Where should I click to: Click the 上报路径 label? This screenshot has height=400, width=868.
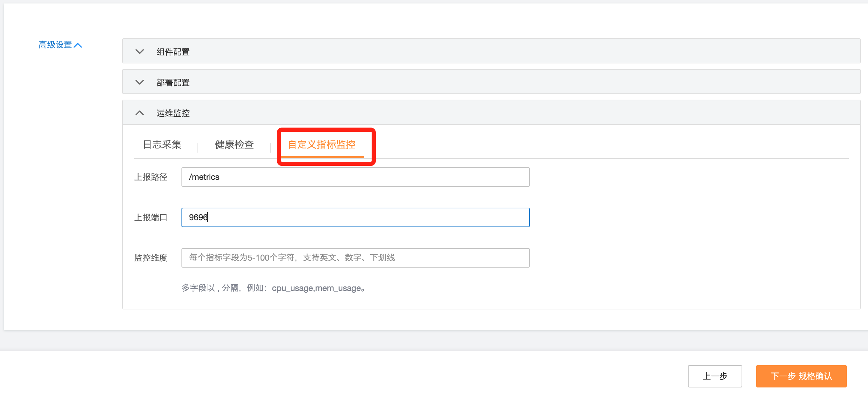point(151,177)
